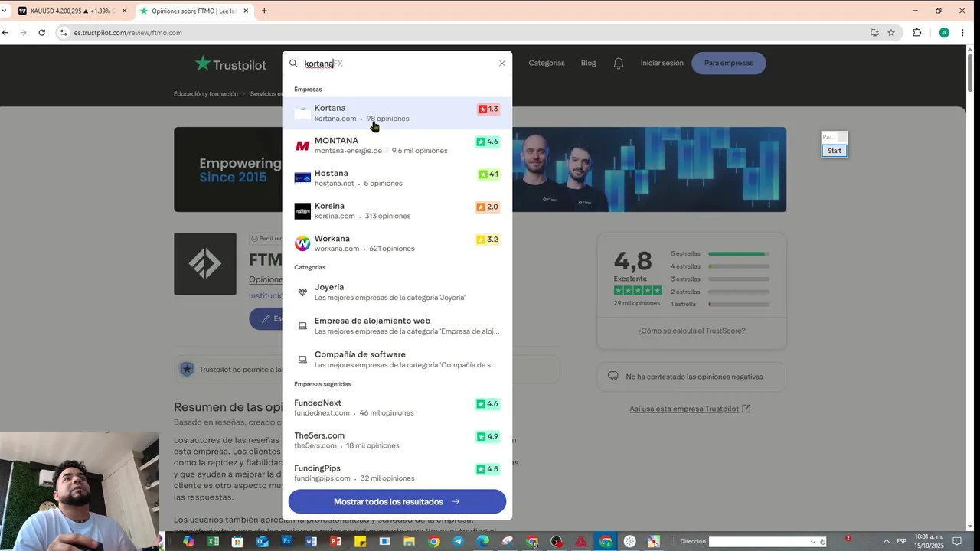The image size is (980, 551).
Task: Expand the taskbar Dirección dropdown
Action: click(x=813, y=542)
